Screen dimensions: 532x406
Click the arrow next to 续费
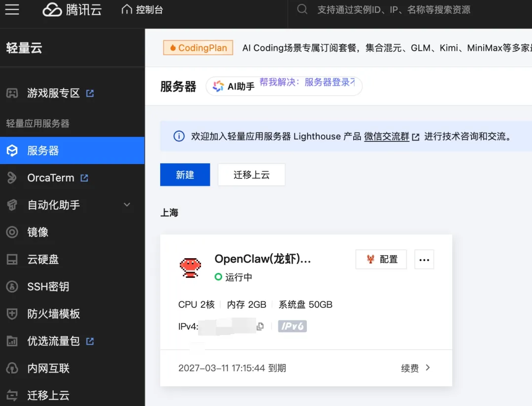[428, 368]
